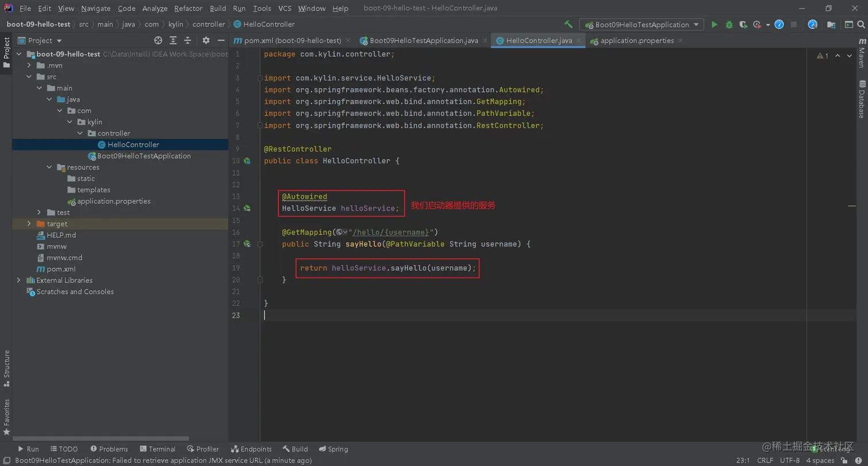Click the Expand All icon in Project panel
Image resolution: width=868 pixels, height=466 pixels.
pyautogui.click(x=173, y=40)
